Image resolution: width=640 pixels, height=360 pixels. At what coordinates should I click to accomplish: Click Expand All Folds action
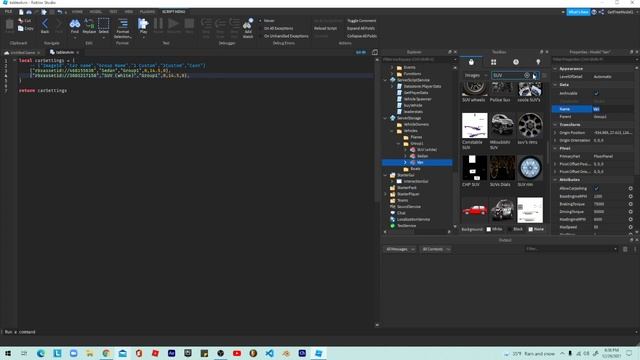pos(361,29)
